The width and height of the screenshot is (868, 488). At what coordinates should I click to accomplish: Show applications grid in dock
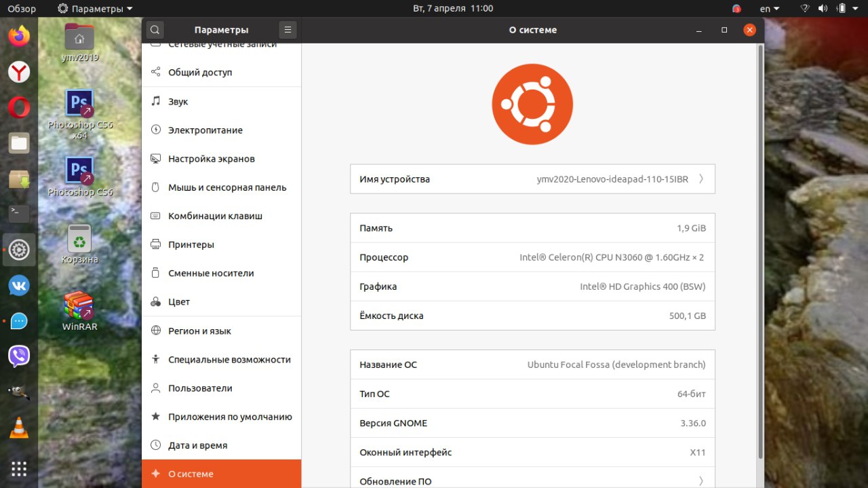[19, 468]
